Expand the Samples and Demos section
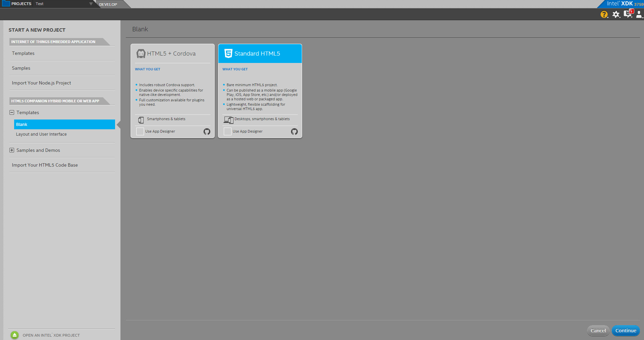This screenshot has width=644, height=340. coord(12,150)
